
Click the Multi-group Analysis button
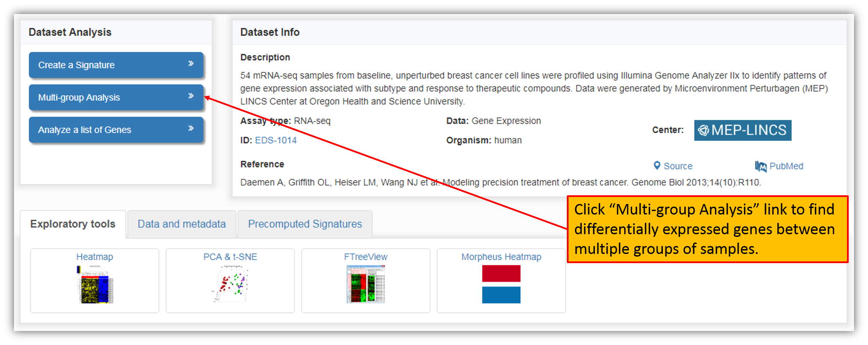click(116, 97)
